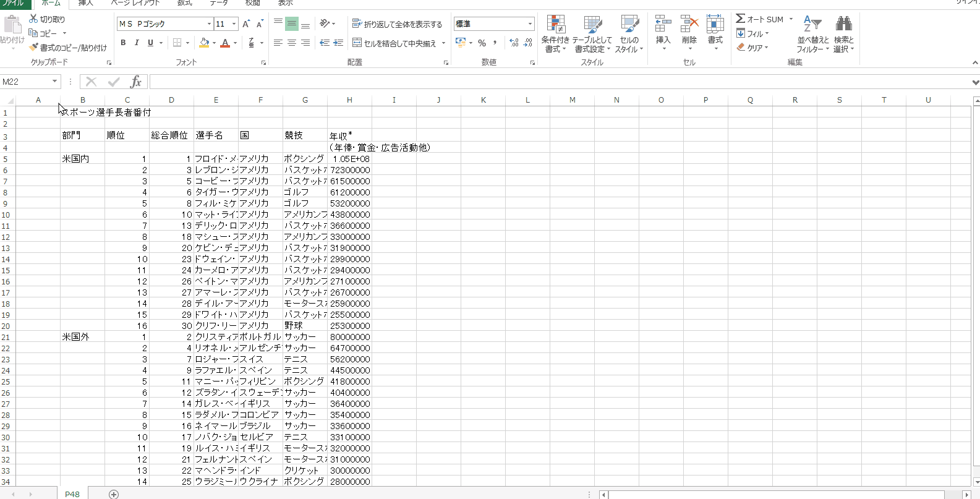Click the cut (切り取り) scissors icon

coord(34,19)
